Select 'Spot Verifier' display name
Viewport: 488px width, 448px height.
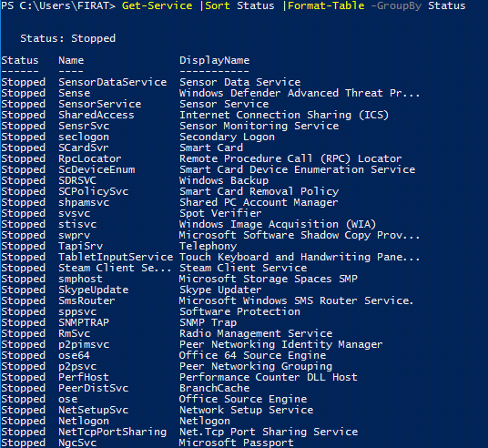(220, 214)
